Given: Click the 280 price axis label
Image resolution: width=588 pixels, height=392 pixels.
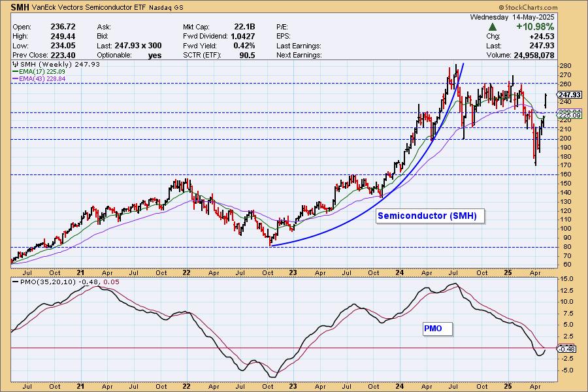Looking at the screenshot, I should (564, 65).
